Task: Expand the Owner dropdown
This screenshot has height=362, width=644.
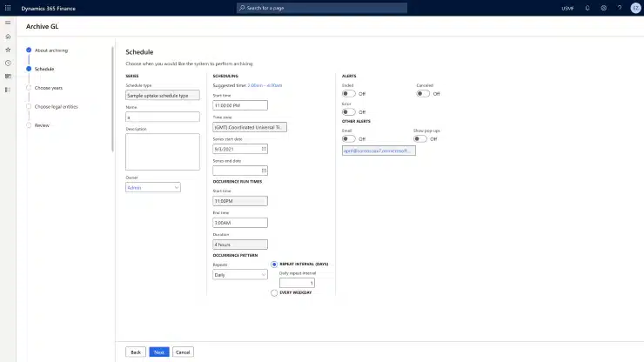Action: (x=153, y=187)
